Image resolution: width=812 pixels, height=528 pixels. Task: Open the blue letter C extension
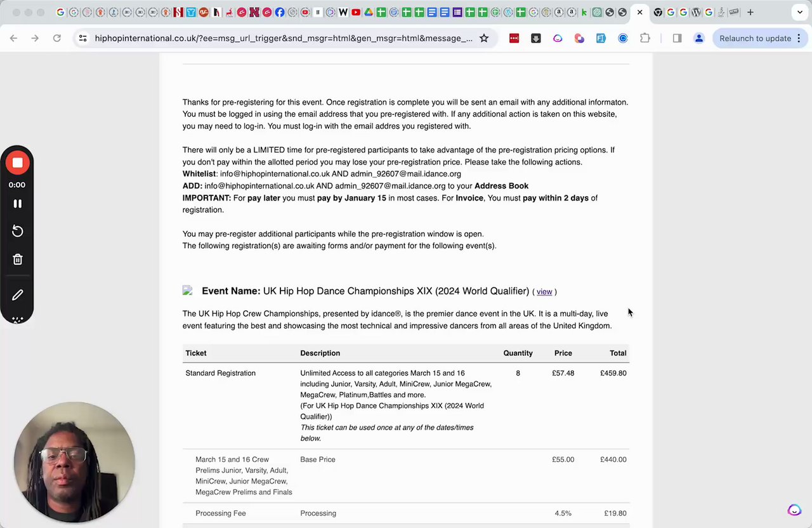pos(623,38)
